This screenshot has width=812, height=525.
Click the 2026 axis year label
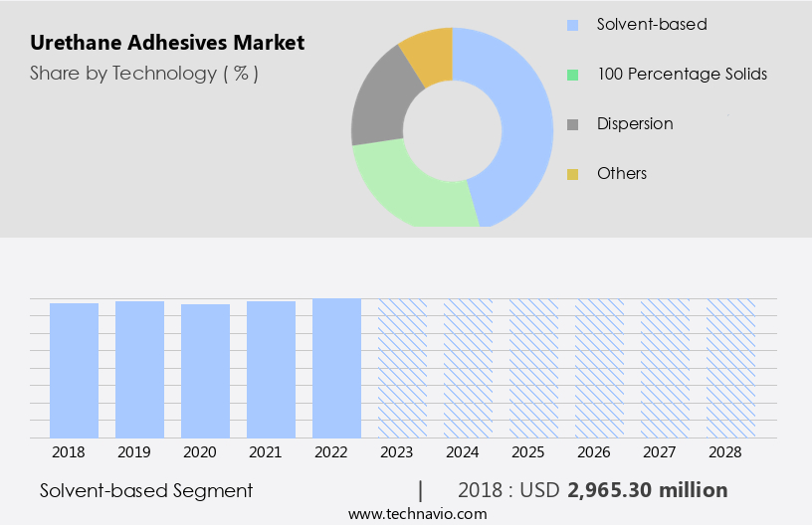(594, 452)
